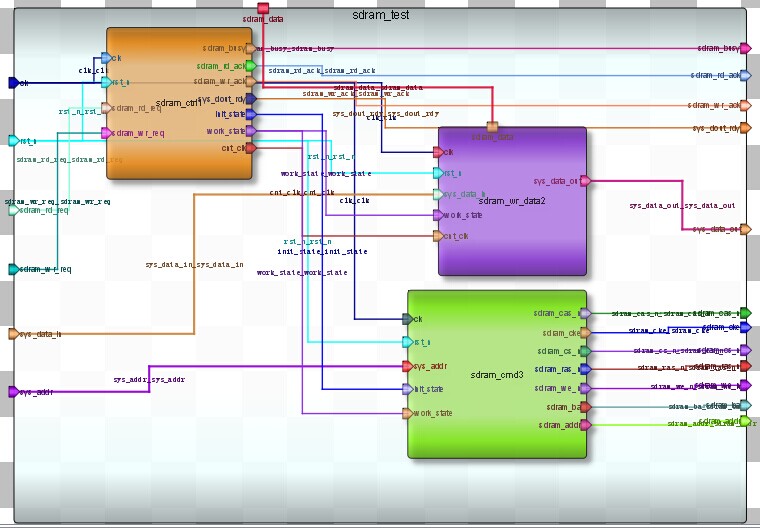Select sdram_we_n output pin on sdram_cmd3
The width and height of the screenshot is (760, 528).
point(586,388)
